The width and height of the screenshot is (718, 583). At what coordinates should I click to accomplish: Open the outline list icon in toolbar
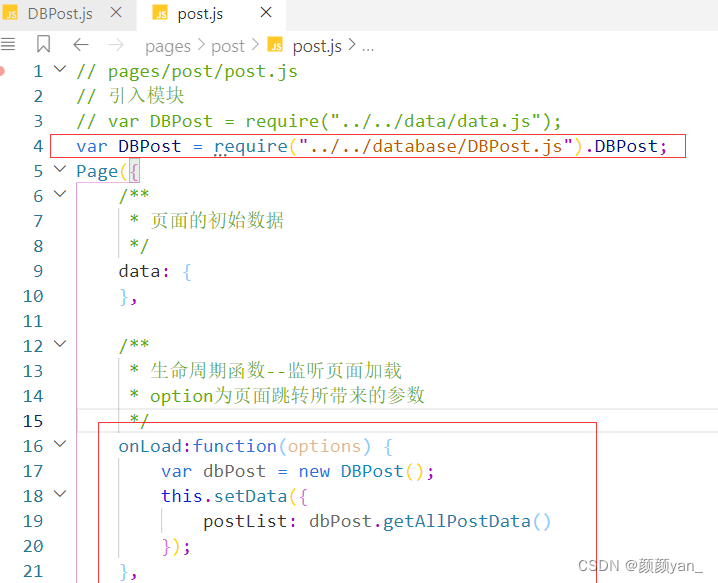(8, 44)
